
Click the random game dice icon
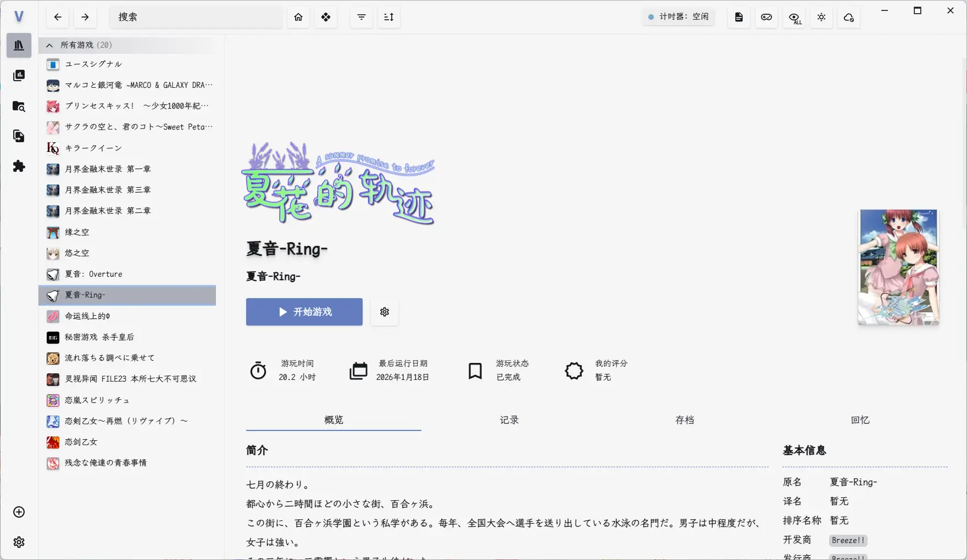point(326,17)
